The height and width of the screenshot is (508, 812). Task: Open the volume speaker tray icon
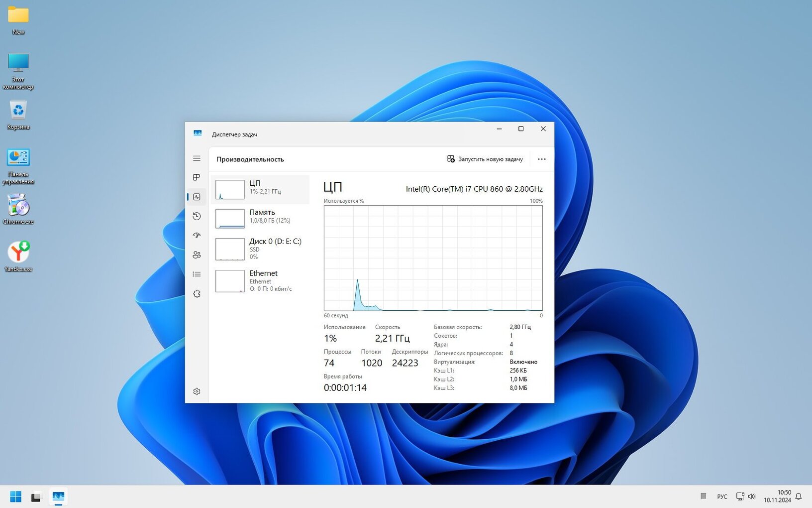[x=751, y=497]
